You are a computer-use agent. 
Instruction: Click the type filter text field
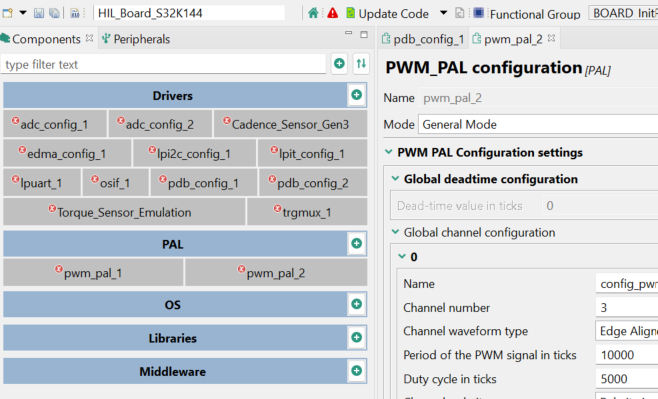pos(164,65)
